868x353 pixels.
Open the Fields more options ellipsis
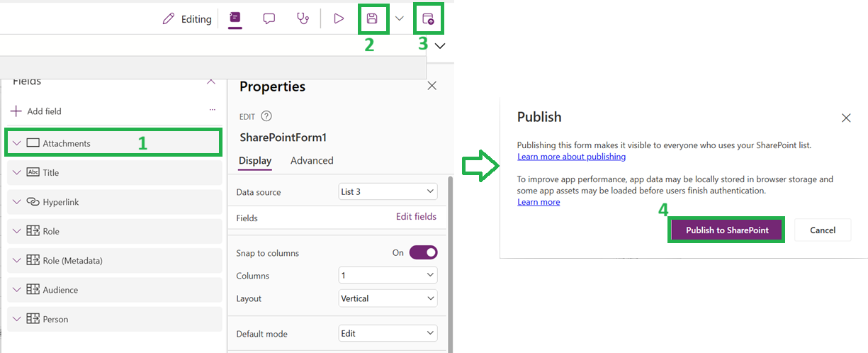212,111
